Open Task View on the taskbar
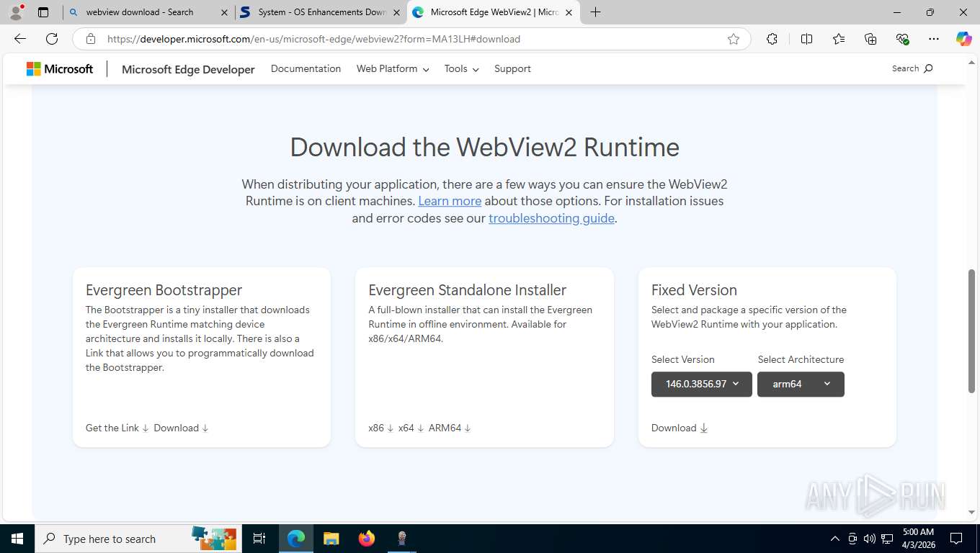 coord(259,539)
